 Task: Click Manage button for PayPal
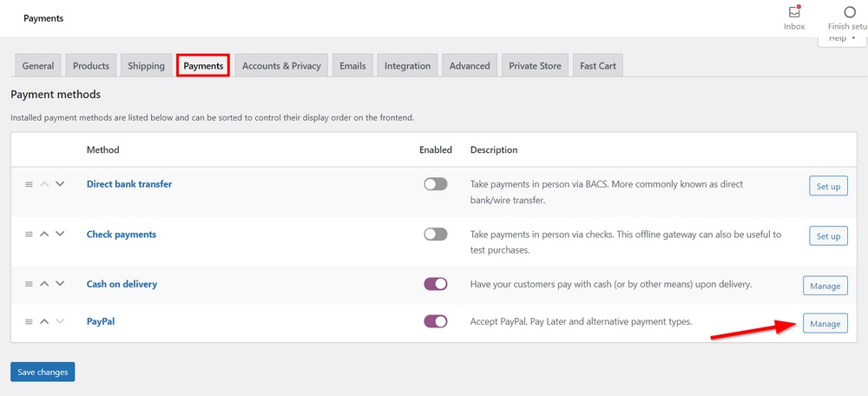point(825,323)
